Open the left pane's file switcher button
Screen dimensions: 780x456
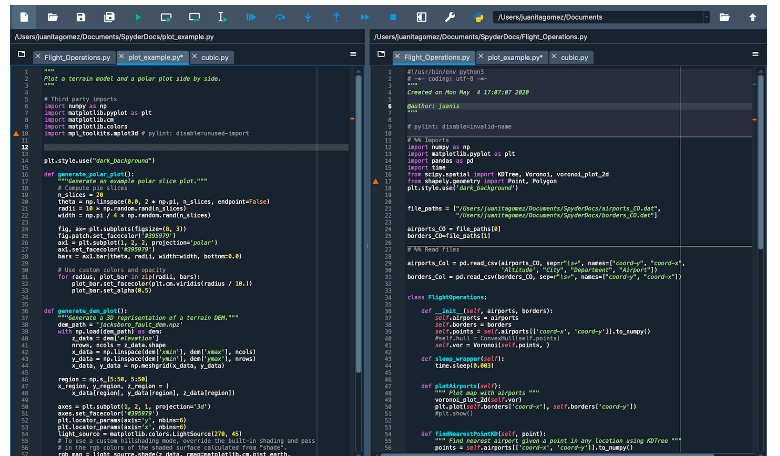(x=20, y=56)
